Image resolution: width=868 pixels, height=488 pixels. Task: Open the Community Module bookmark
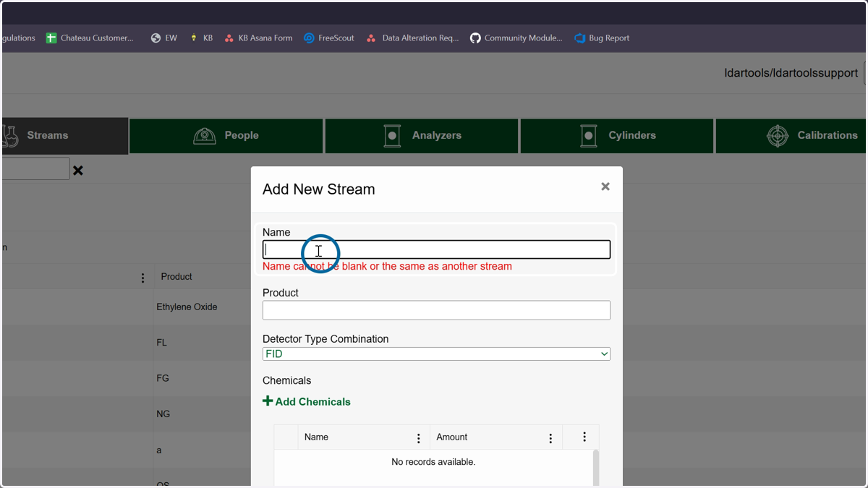[x=516, y=38]
